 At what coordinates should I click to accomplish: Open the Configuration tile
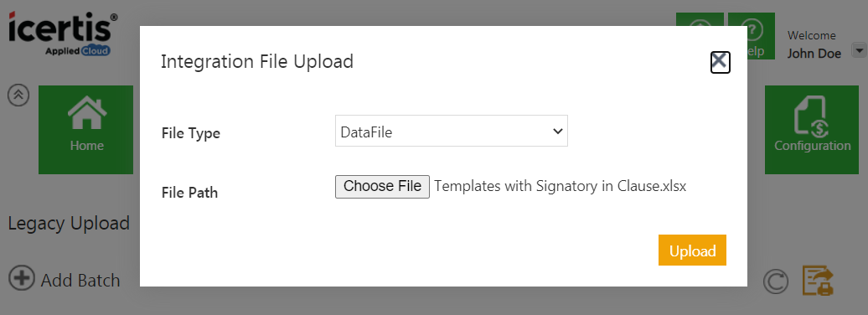(812, 130)
